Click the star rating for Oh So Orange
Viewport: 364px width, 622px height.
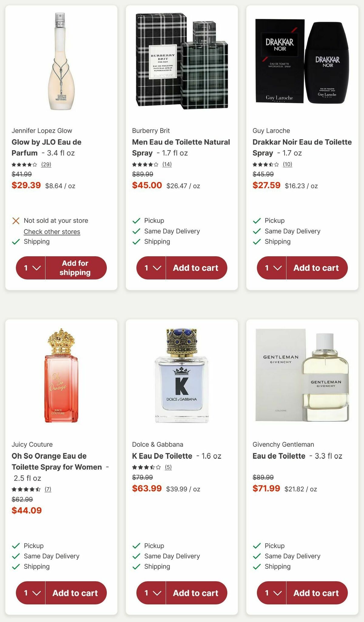tap(26, 489)
